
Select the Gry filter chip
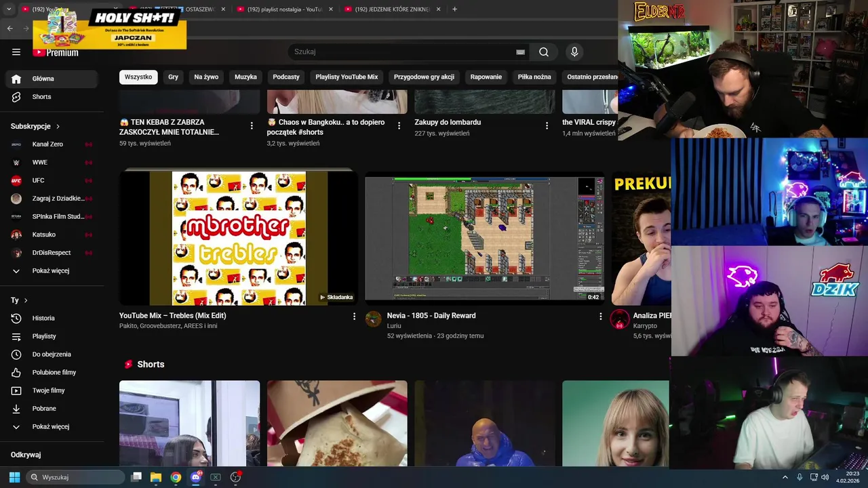click(x=174, y=77)
